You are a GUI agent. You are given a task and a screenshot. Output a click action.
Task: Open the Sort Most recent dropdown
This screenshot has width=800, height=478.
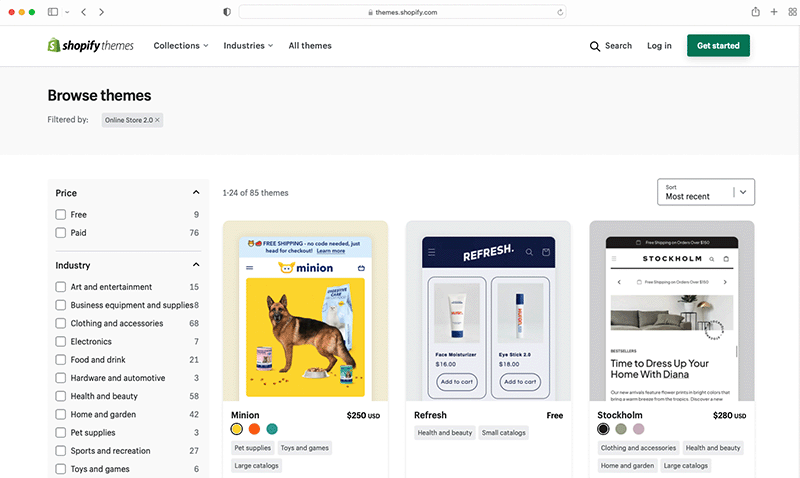click(706, 192)
